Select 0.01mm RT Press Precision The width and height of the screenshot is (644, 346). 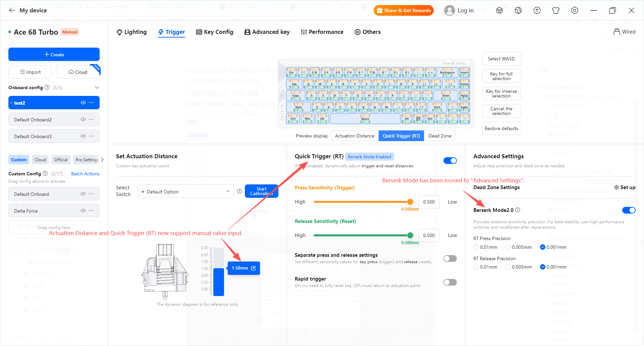(476, 247)
